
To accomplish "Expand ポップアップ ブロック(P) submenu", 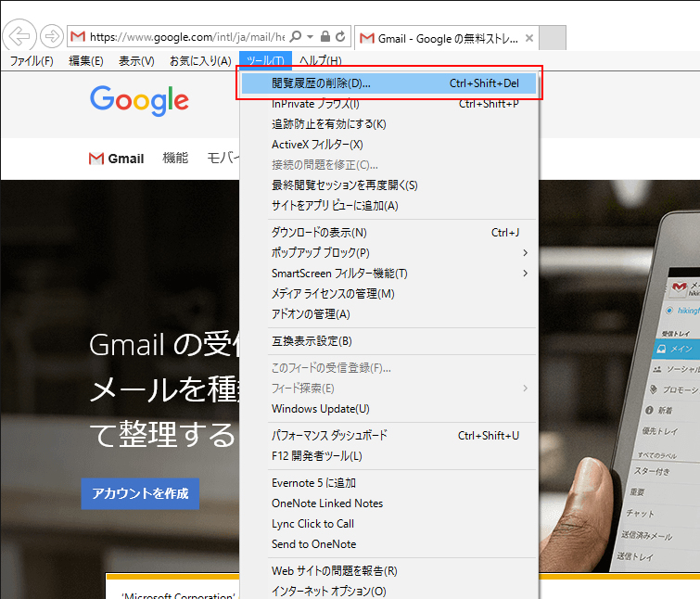I will coord(388,253).
